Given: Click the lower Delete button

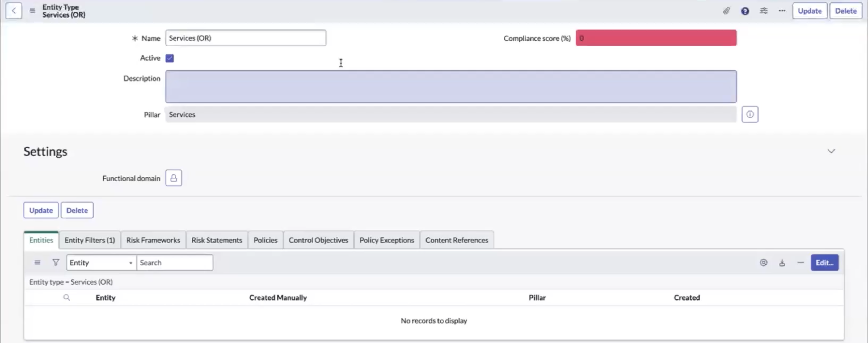Looking at the screenshot, I should click(x=77, y=210).
